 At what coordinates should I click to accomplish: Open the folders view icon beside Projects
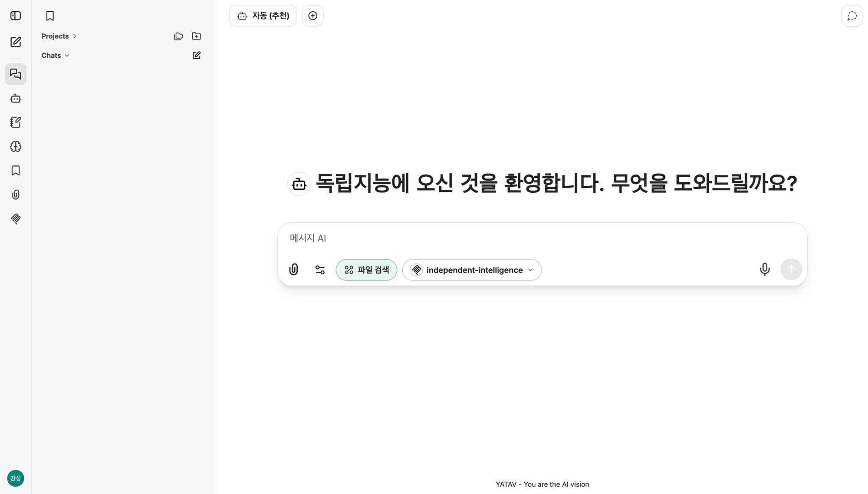click(x=178, y=36)
